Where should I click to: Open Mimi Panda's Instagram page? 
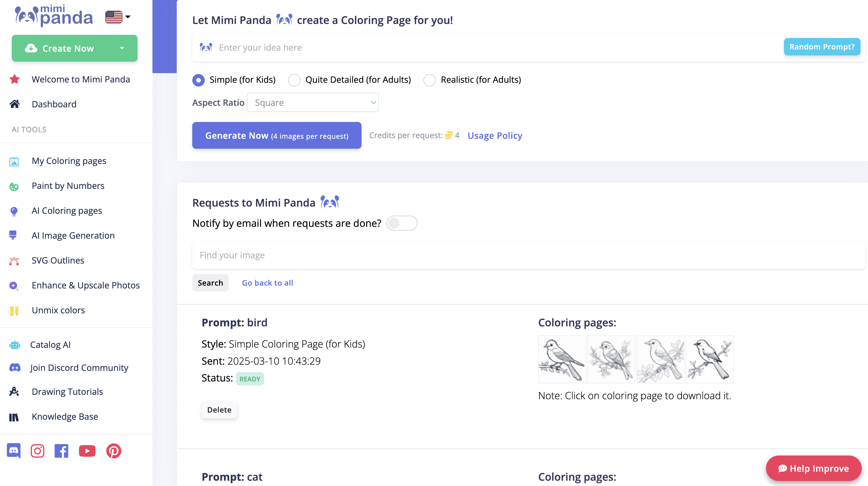(x=37, y=451)
